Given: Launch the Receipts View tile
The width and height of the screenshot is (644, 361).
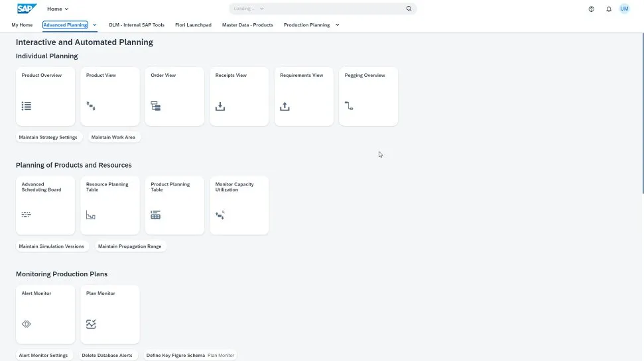Looking at the screenshot, I should click(239, 96).
